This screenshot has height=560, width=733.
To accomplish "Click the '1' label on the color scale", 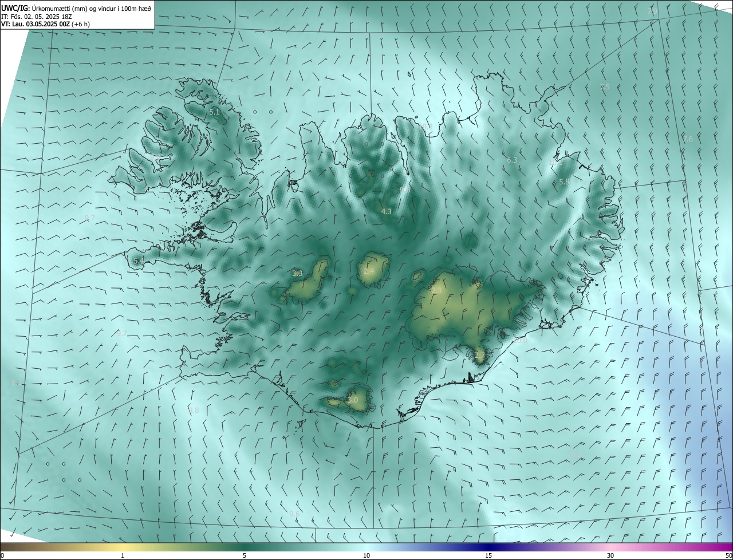I will click(123, 556).
